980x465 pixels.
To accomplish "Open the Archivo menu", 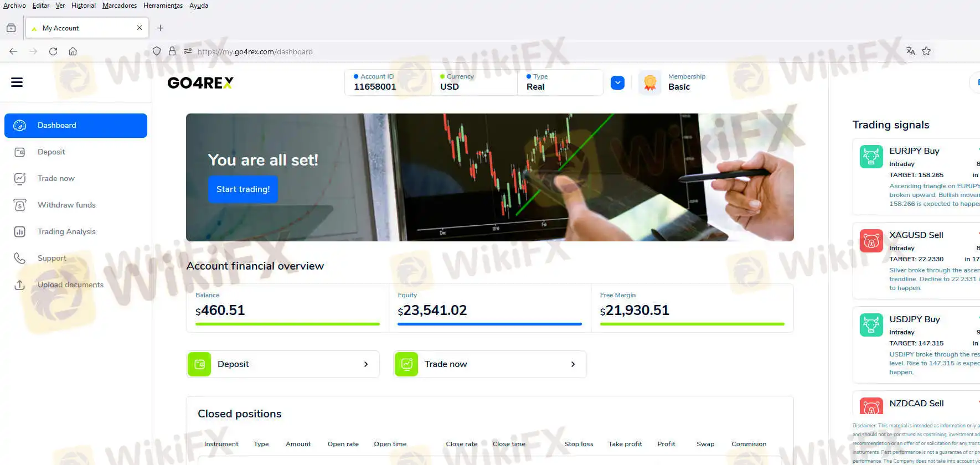I will click(x=14, y=6).
